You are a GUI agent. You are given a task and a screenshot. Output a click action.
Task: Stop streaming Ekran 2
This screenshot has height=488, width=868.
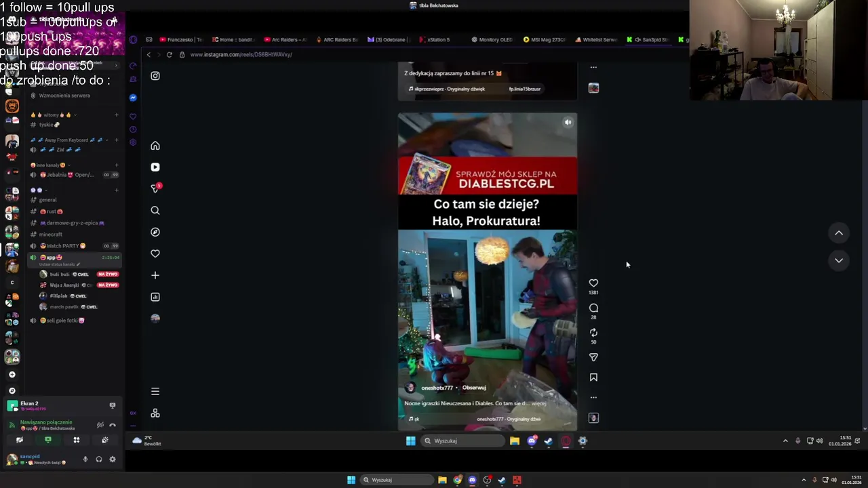113,405
